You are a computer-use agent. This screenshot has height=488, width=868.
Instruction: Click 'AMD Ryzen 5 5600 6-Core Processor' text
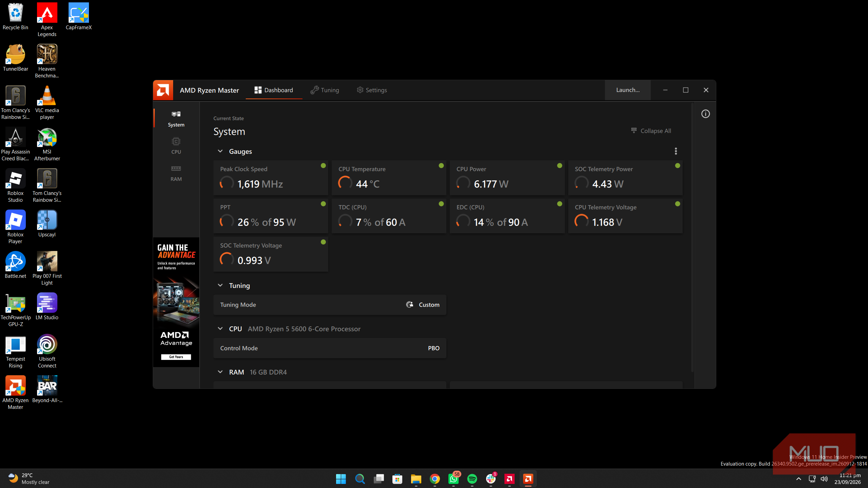[304, 329]
